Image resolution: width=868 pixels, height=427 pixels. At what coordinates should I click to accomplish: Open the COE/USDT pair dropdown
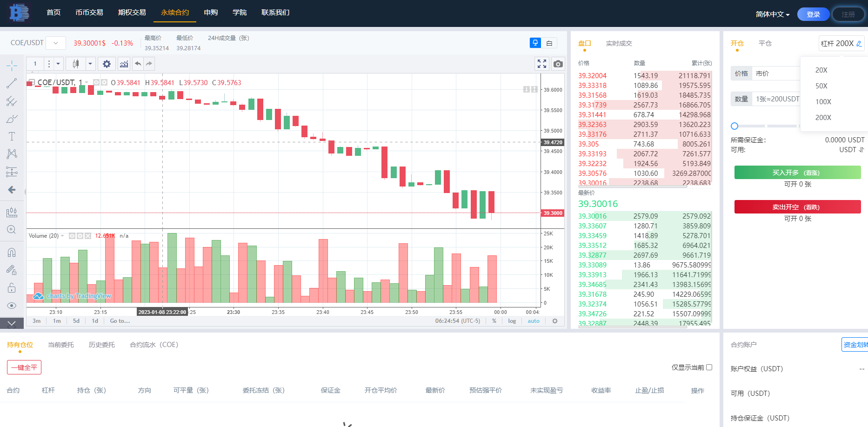pyautogui.click(x=56, y=43)
